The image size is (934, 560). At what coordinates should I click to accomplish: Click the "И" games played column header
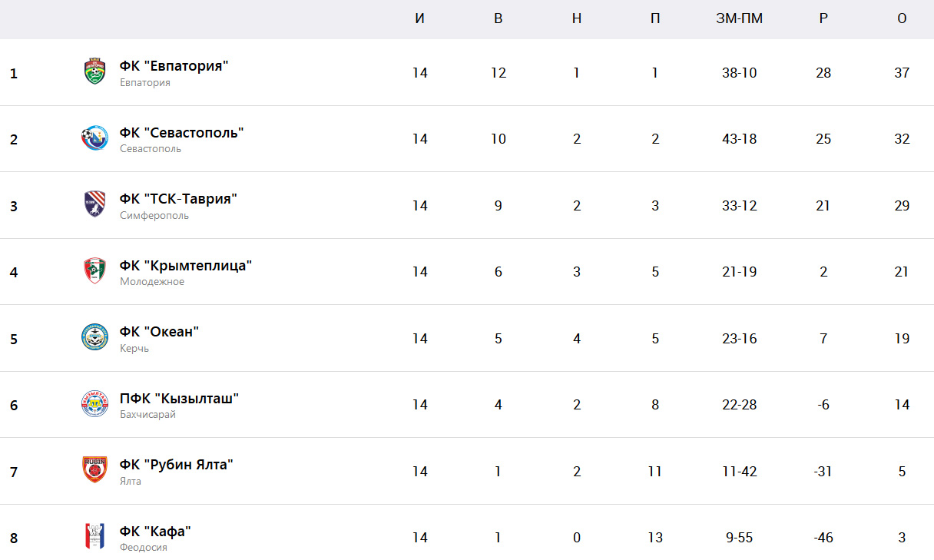419,18
